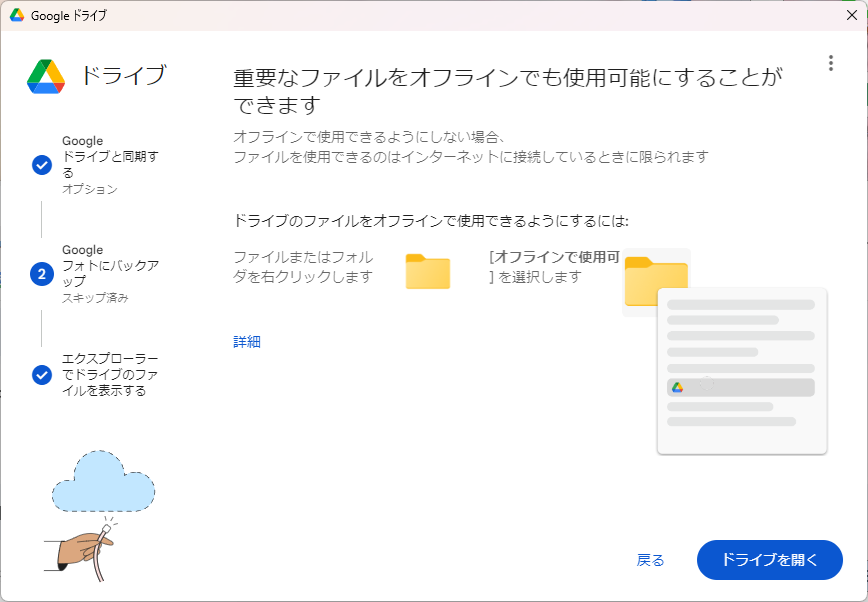The width and height of the screenshot is (868, 602).
Task: Click the Drive icon in illustrated context menu
Action: pyautogui.click(x=678, y=388)
